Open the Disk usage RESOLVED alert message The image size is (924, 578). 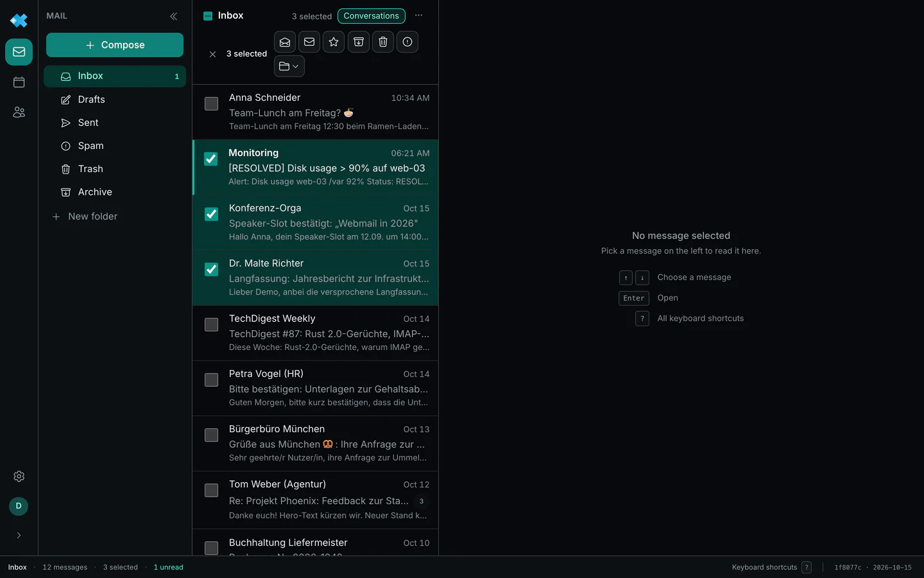(315, 168)
